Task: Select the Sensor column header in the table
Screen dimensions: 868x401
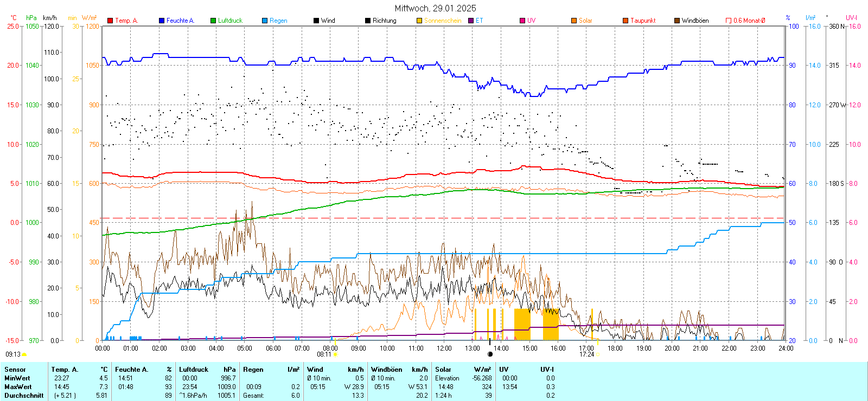Action: pos(15,370)
